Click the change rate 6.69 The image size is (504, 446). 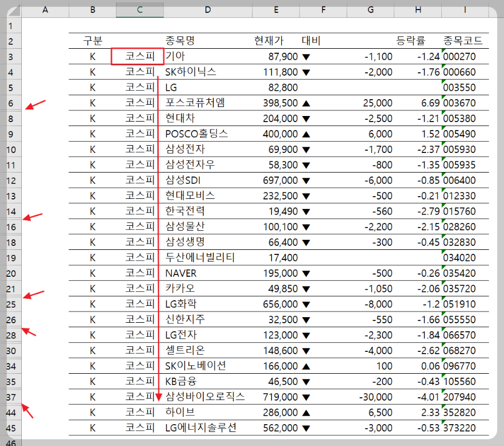(x=430, y=103)
